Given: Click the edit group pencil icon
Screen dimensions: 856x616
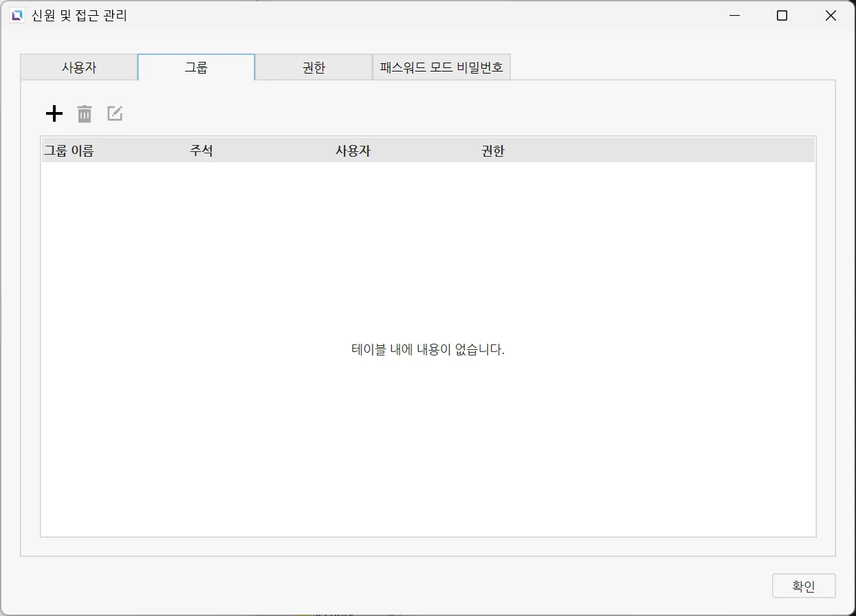Looking at the screenshot, I should [x=115, y=113].
